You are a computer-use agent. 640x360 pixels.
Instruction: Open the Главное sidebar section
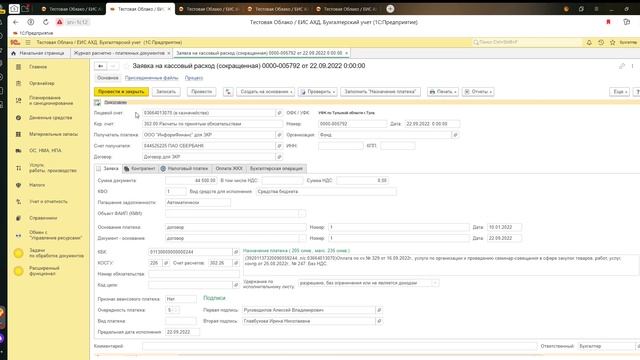[x=38, y=67]
